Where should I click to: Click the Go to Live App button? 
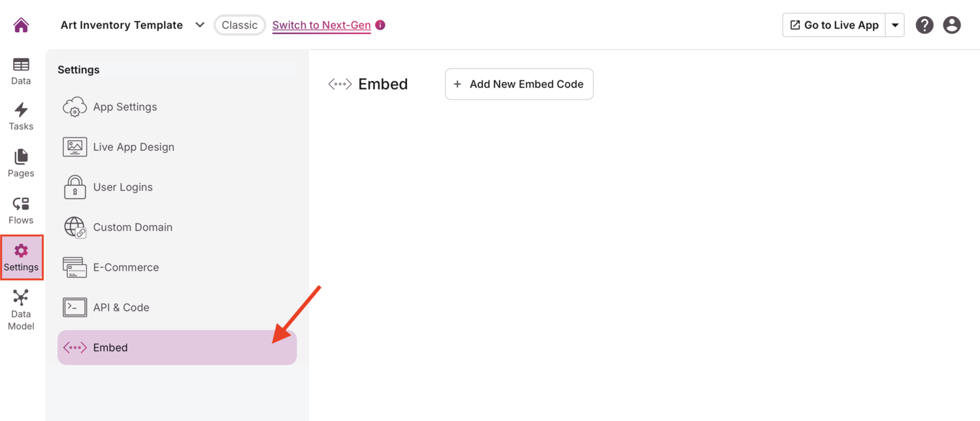coord(834,25)
